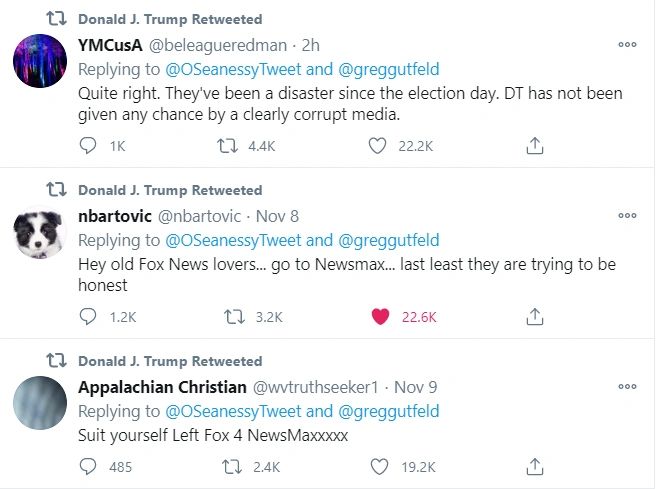
Task: Share the YMCusA tweet
Action: (x=535, y=146)
